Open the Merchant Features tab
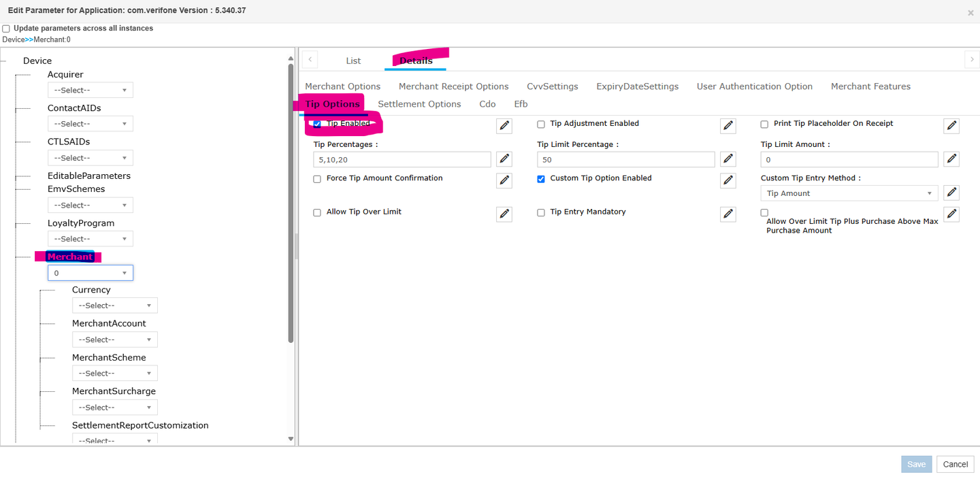 click(x=870, y=86)
